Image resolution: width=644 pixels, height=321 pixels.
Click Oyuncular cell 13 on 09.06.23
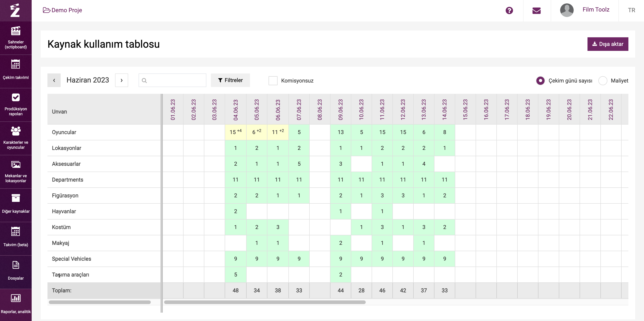[340, 132]
